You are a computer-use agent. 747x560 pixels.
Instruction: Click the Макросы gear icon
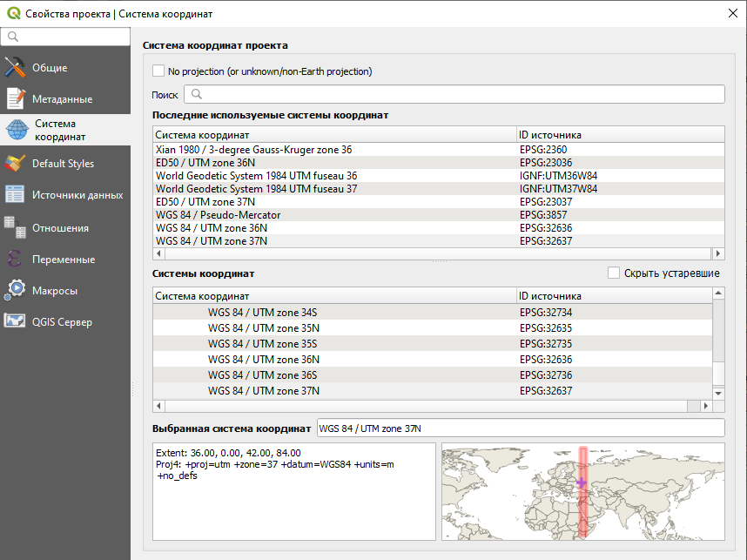pyautogui.click(x=15, y=290)
